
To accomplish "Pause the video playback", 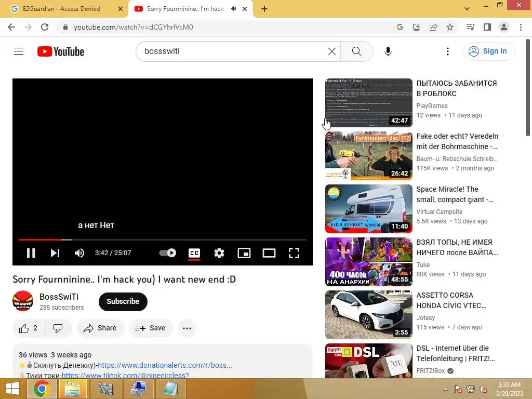I will pos(31,253).
